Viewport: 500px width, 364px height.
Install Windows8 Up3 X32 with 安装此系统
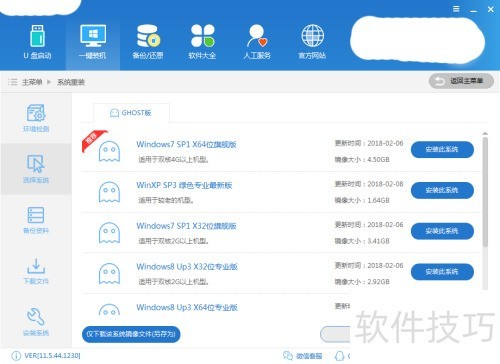pos(442,272)
